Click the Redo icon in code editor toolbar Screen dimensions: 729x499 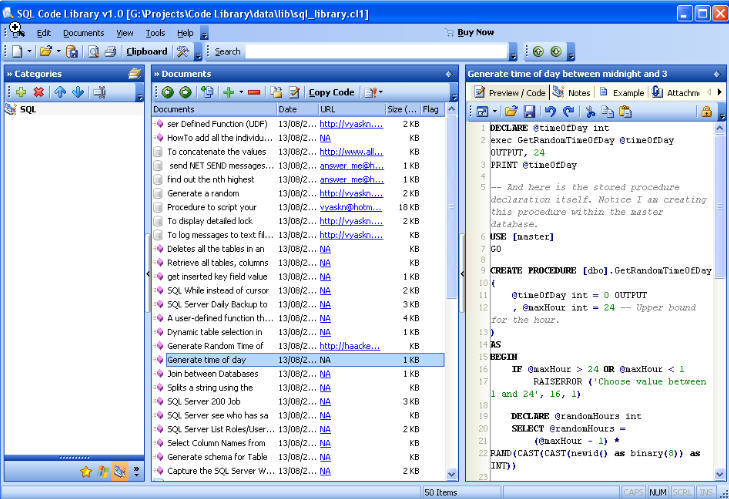(x=568, y=112)
